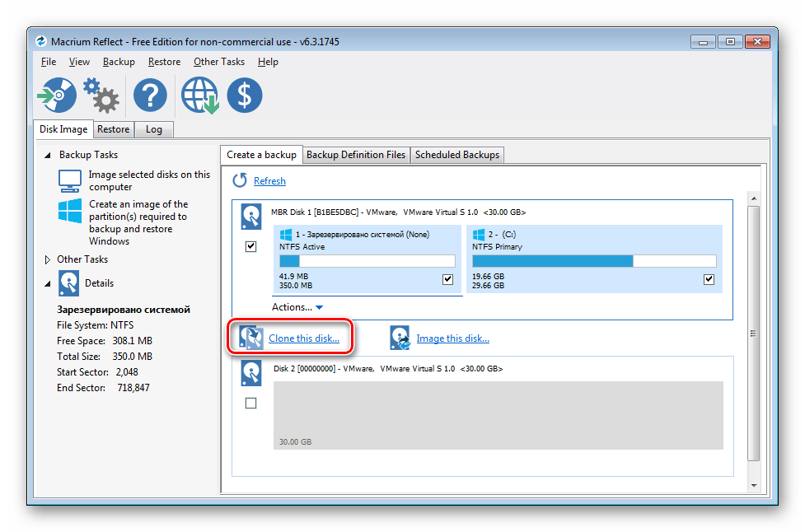Click the Clone this disk link
The height and width of the screenshot is (532, 805).
(303, 338)
